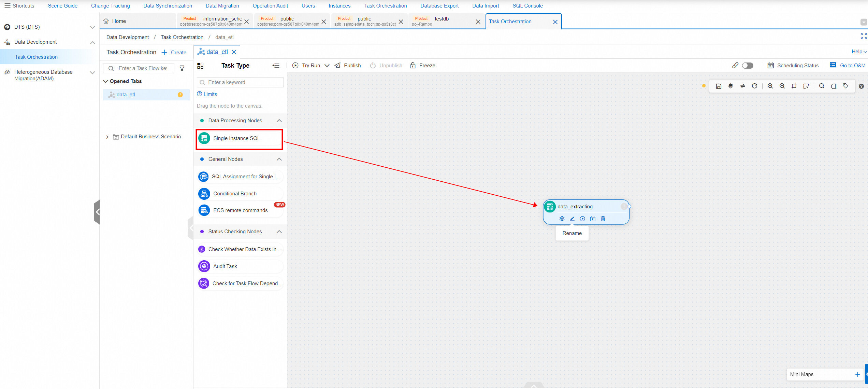Click the gear icon on data_extracting node

click(x=562, y=219)
